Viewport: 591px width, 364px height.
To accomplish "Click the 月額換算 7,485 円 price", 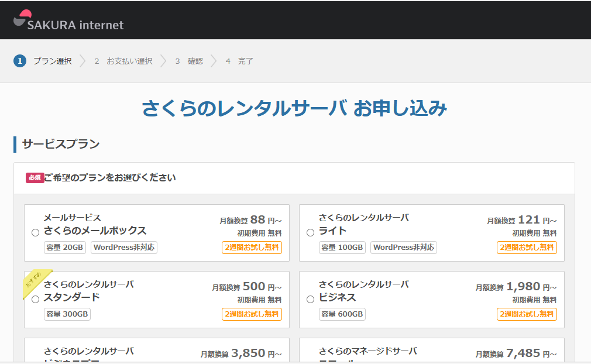I will tap(516, 353).
